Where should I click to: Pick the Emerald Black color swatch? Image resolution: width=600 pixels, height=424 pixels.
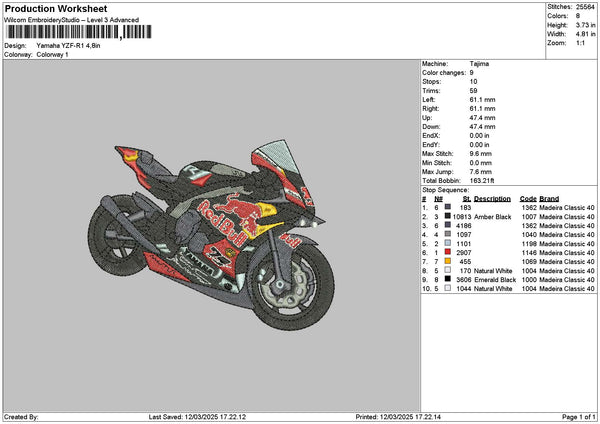coord(448,279)
